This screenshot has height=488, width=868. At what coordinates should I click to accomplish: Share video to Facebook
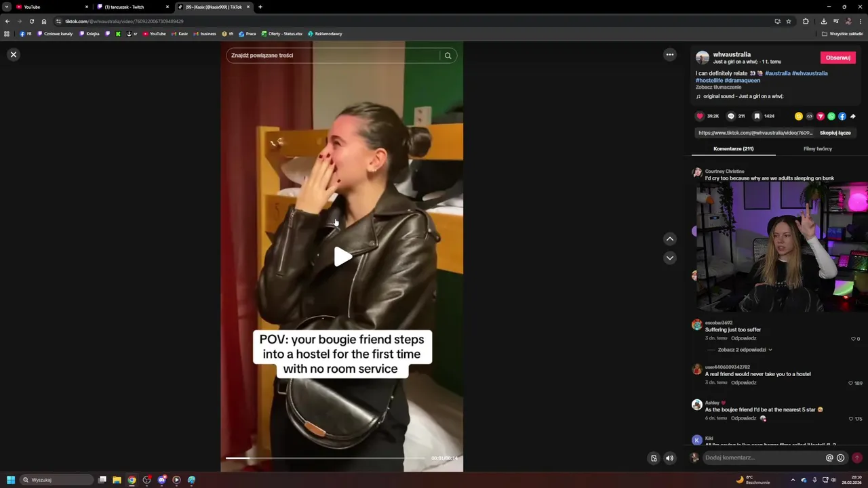842,117
